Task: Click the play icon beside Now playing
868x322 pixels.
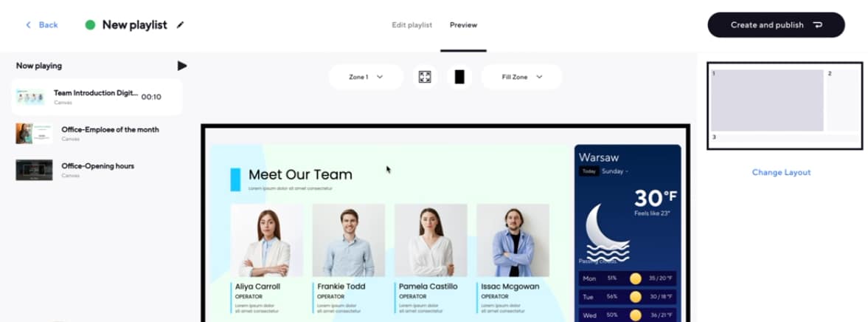Action: pyautogui.click(x=182, y=66)
